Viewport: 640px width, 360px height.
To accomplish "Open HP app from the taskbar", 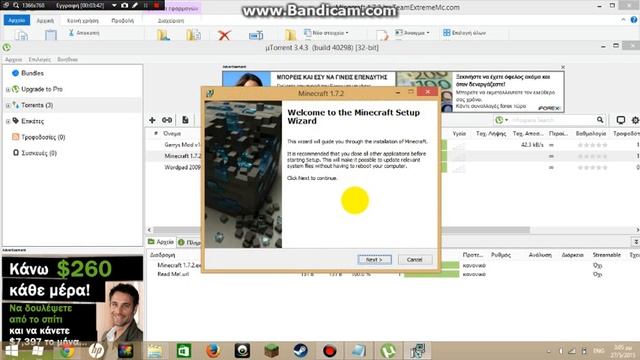I will 96,351.
